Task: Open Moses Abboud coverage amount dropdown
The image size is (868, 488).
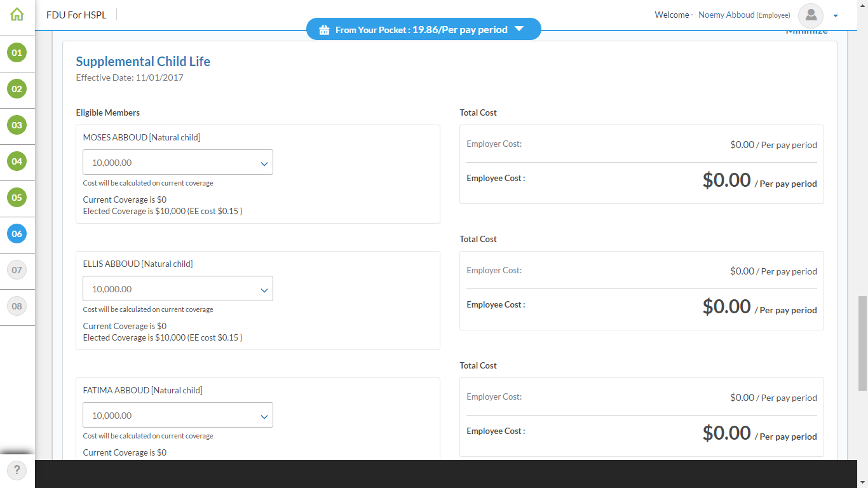Action: click(x=178, y=162)
